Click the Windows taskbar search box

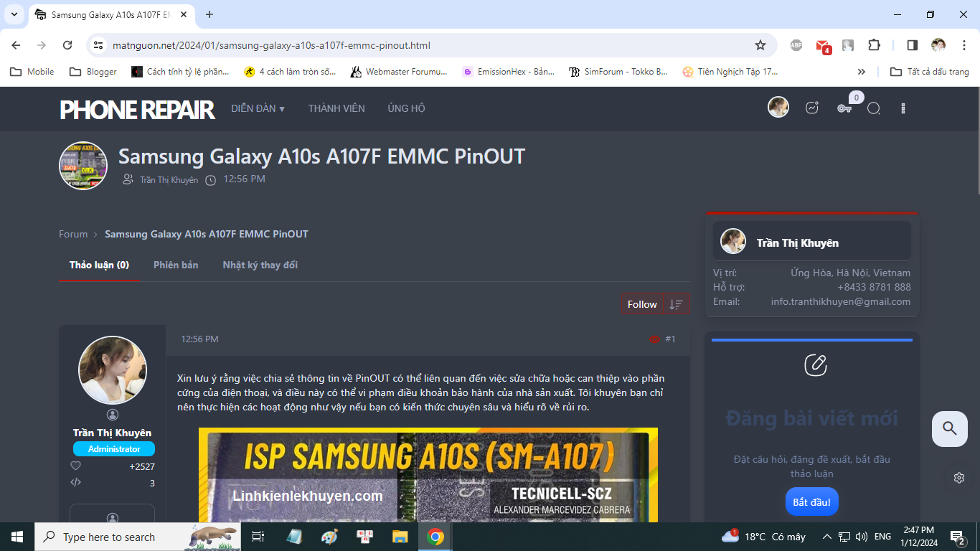[x=138, y=537]
